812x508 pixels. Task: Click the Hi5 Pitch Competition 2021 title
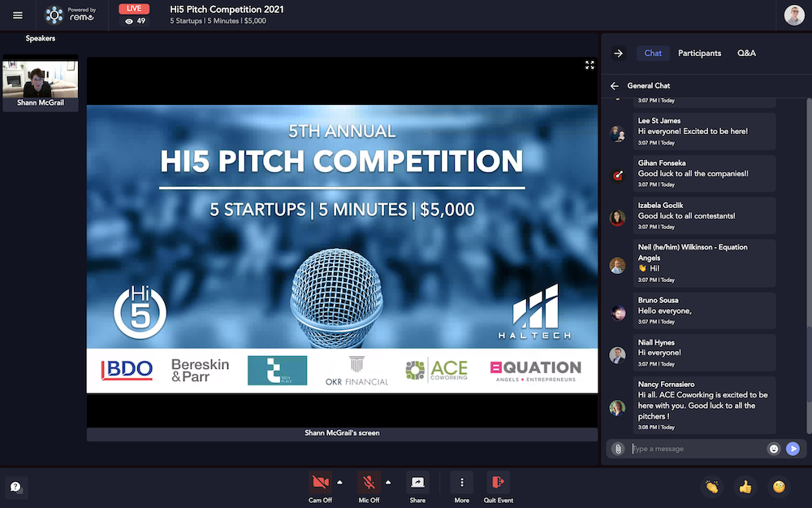(x=227, y=9)
